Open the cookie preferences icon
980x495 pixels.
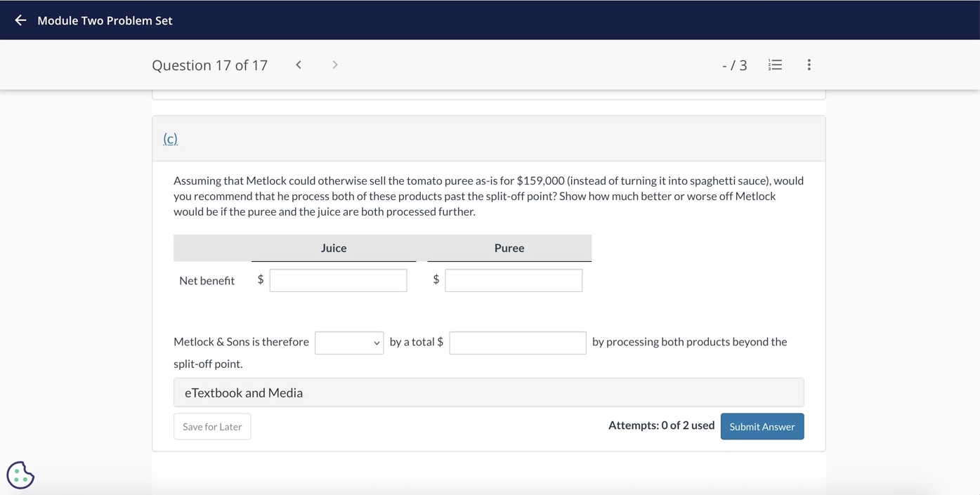pyautogui.click(x=20, y=475)
